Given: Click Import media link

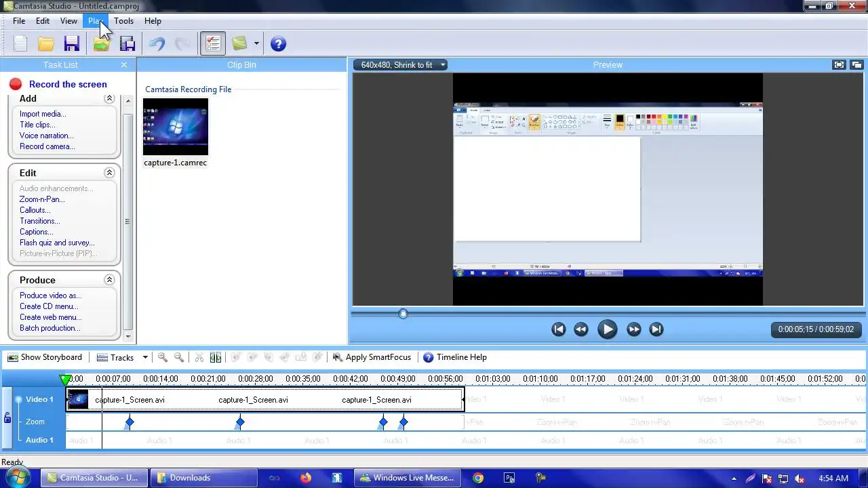Looking at the screenshot, I should click(x=43, y=114).
